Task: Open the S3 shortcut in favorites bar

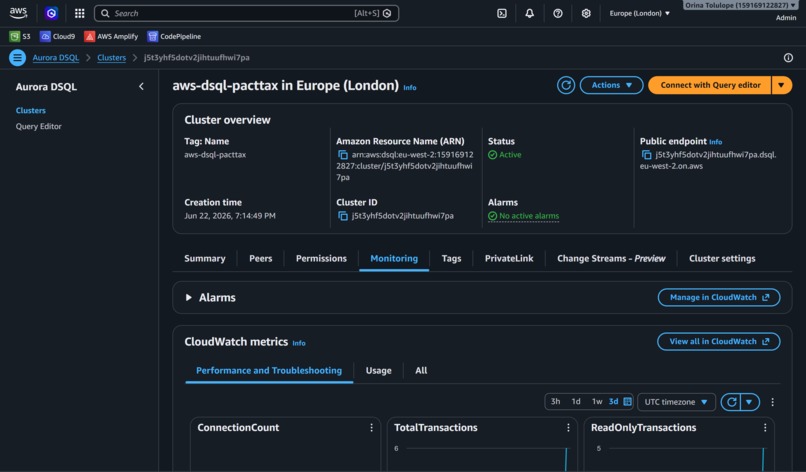Action: tap(20, 37)
